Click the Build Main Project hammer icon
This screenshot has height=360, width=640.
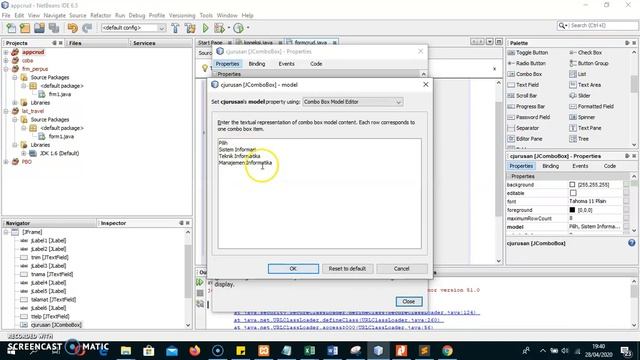(x=175, y=28)
